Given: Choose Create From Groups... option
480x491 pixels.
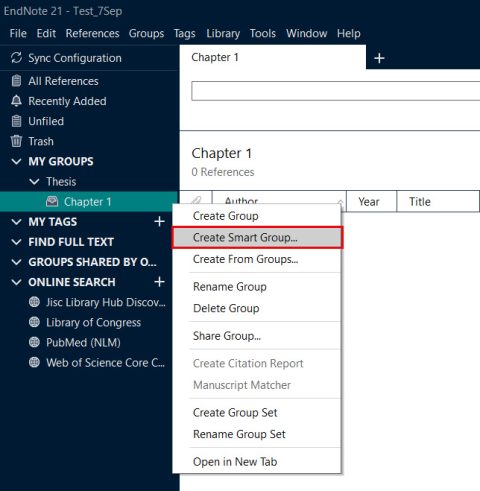Looking at the screenshot, I should pos(257,259).
